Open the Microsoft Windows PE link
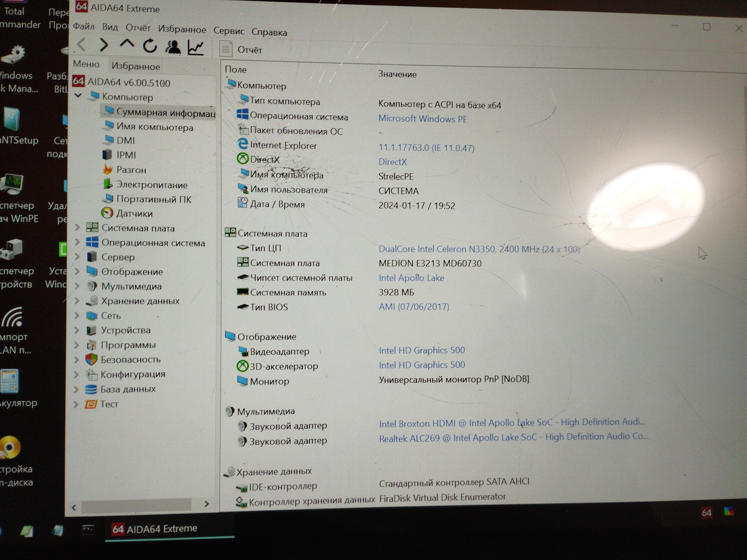Screen dimensions: 747x560 click(423, 119)
